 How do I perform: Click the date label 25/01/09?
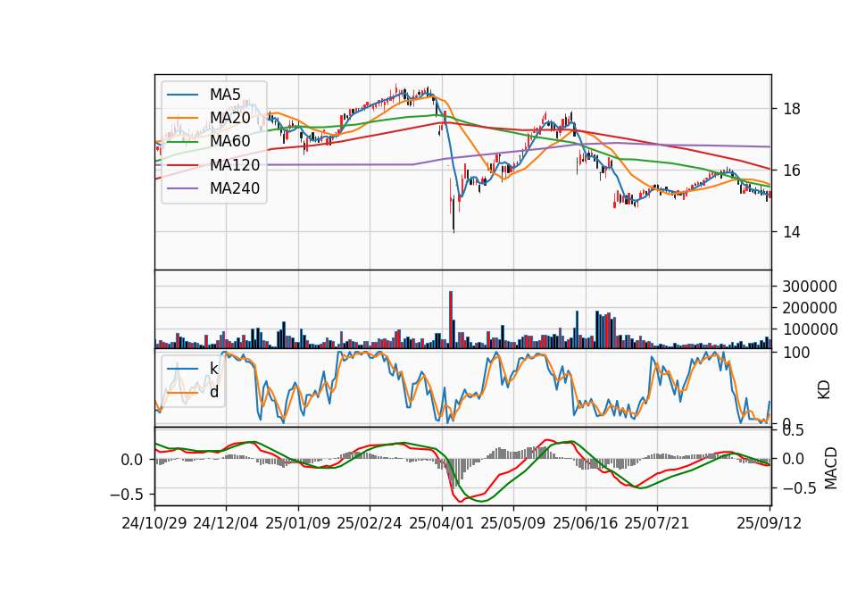coord(298,523)
